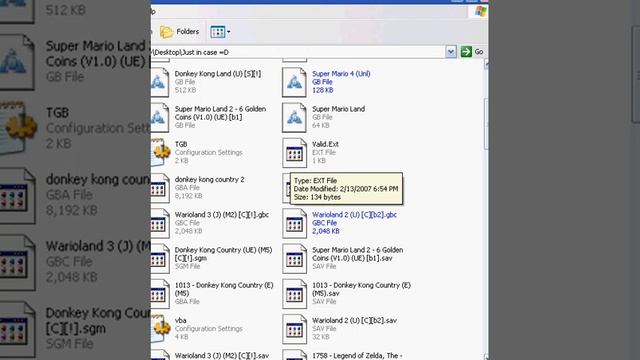Select Warioland 3 (J) (M2) .gbc file icon

[160, 223]
